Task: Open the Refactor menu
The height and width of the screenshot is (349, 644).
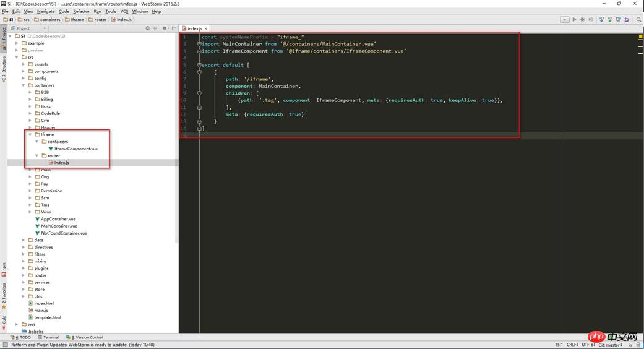Action: tap(81, 11)
